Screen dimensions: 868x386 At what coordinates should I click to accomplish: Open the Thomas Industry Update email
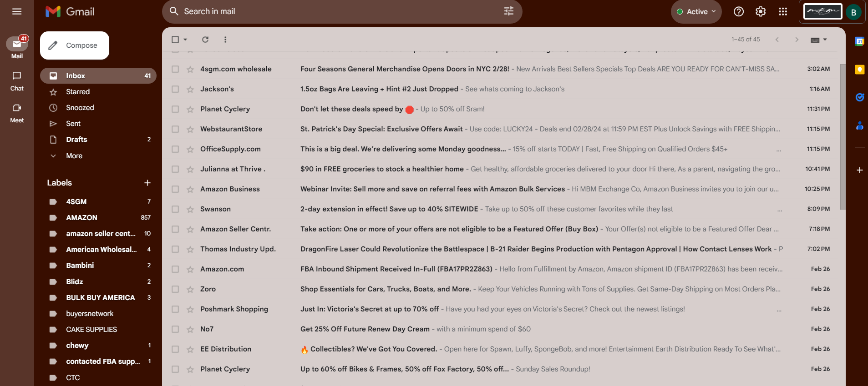click(500, 249)
